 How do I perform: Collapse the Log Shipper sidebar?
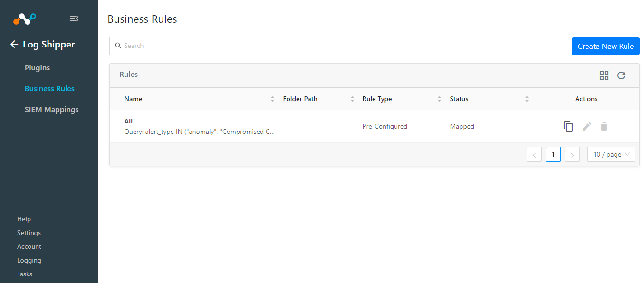click(74, 18)
